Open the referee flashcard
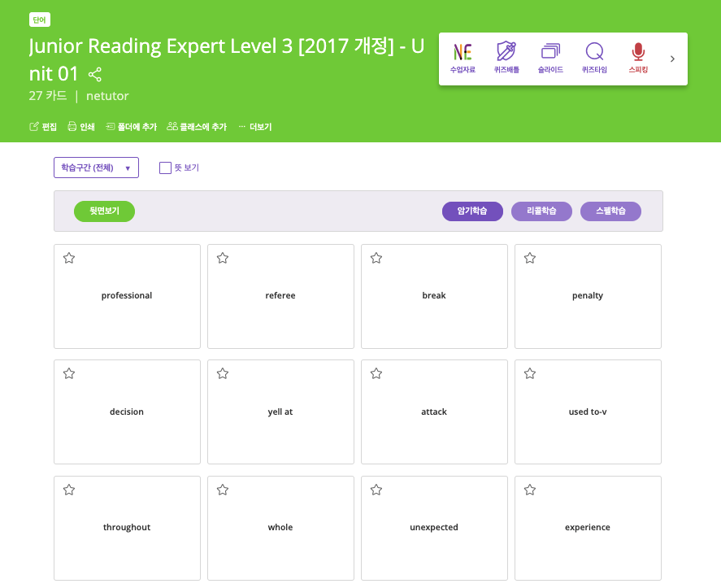 click(280, 296)
